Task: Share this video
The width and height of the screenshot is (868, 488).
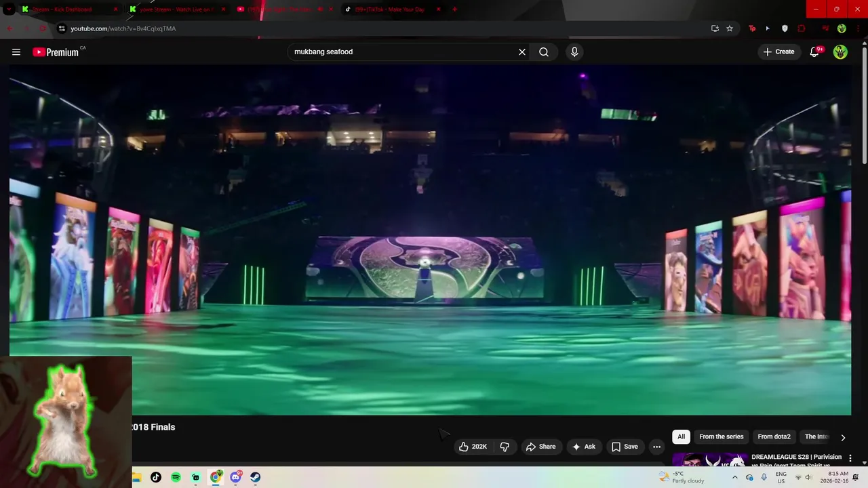Action: (x=541, y=447)
